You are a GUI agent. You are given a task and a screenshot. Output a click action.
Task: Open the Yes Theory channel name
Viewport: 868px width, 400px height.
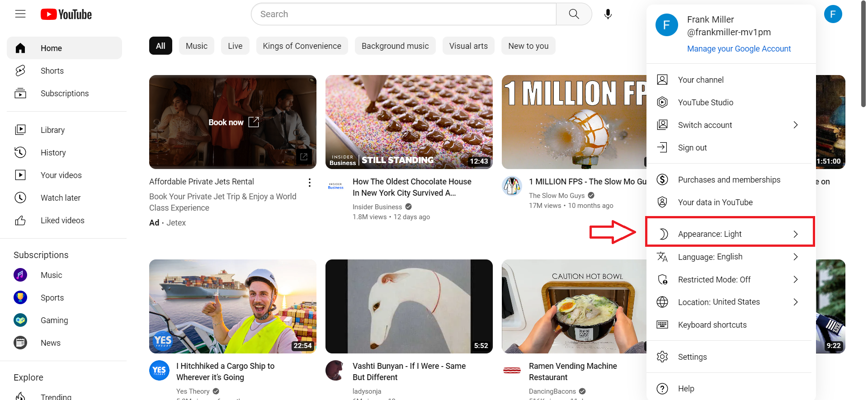click(193, 391)
